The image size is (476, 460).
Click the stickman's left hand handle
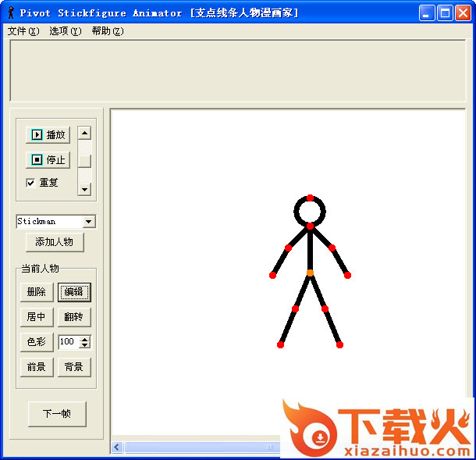click(272, 275)
